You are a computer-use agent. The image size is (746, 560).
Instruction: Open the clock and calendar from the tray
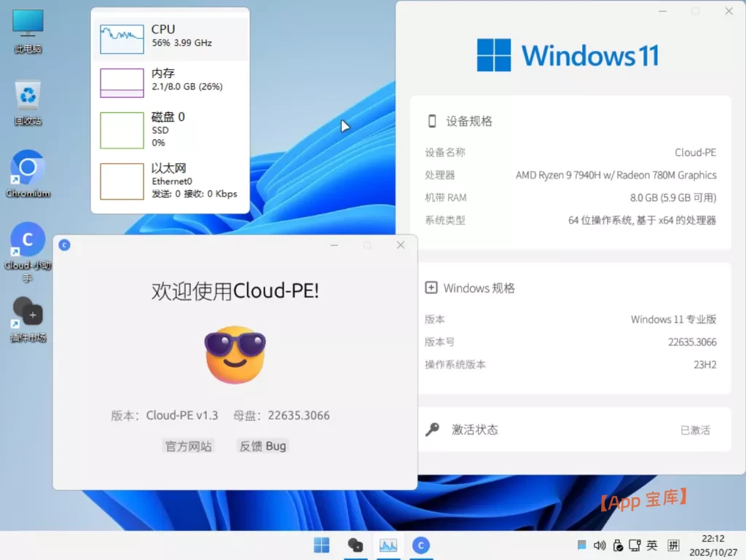point(712,545)
